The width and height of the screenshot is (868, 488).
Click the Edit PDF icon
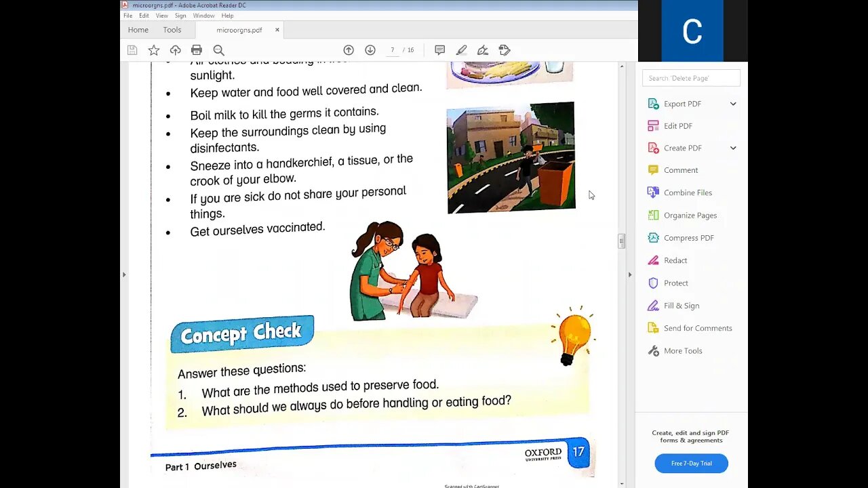(x=653, y=126)
